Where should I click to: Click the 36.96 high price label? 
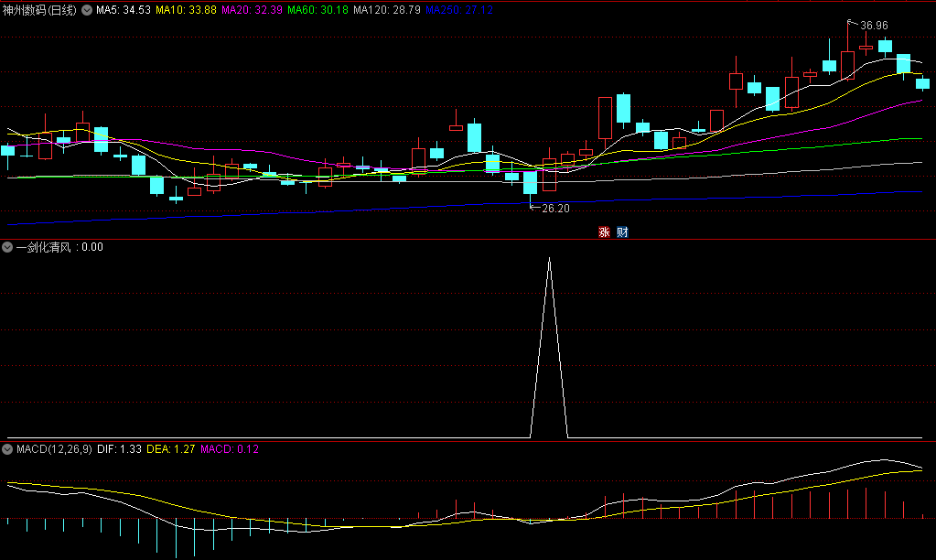874,26
